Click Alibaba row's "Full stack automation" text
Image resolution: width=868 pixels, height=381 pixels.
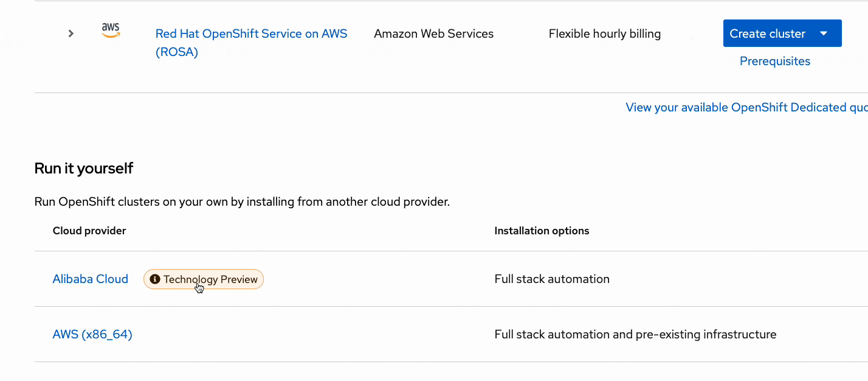552,279
